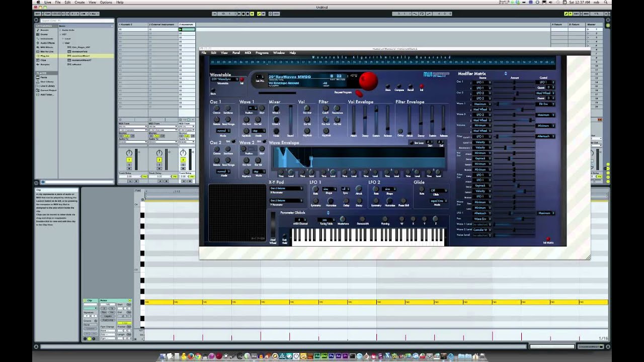Viewport: 644px width, 362px height.
Task: Click the Osc 1 Detune knob
Action: 217,120
